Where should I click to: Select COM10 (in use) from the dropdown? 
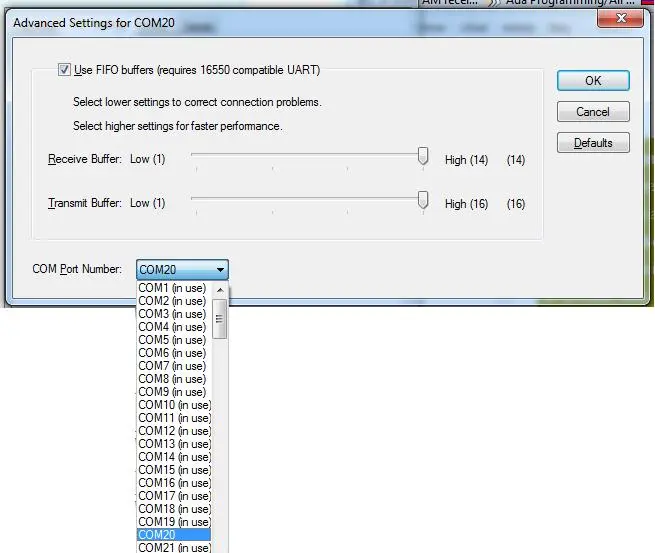point(174,405)
